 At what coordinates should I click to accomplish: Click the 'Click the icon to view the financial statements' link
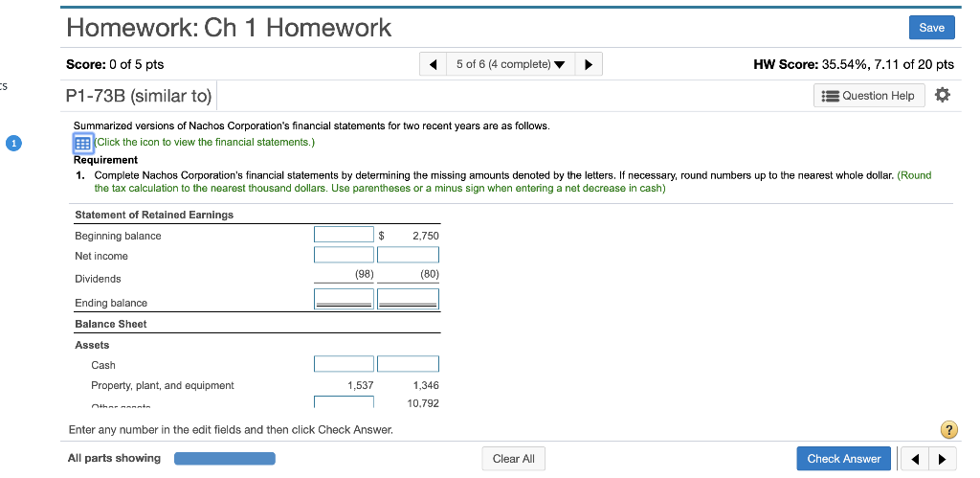click(205, 142)
